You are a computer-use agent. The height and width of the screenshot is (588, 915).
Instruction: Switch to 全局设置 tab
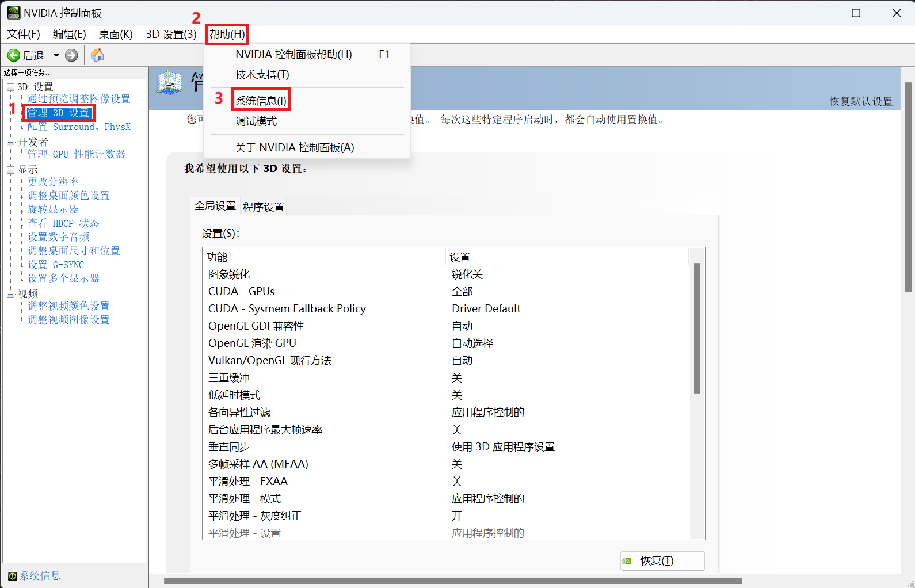[215, 206]
